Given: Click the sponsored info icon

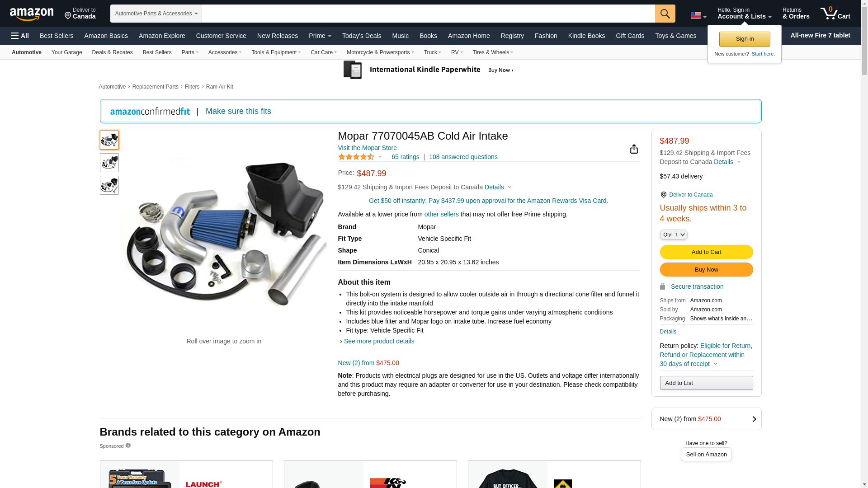Looking at the screenshot, I should tap(128, 446).
